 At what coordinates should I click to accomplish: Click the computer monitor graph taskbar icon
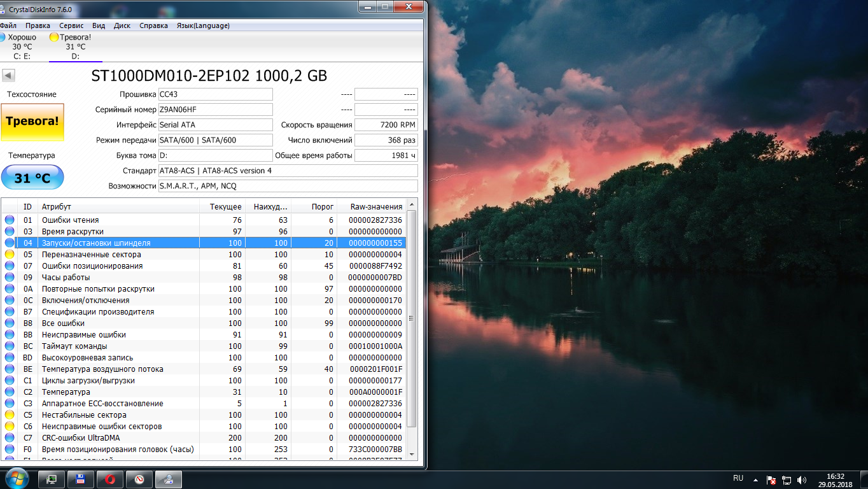point(52,479)
